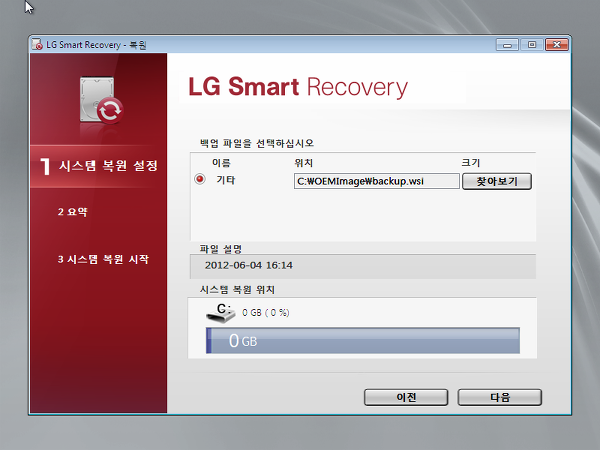This screenshot has height=450, width=600.
Task: Click the 이름 column header
Action: coord(221,163)
